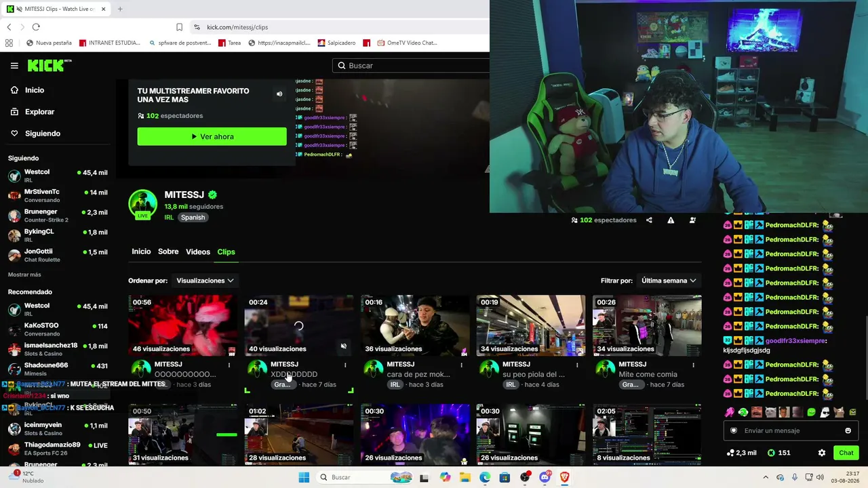Bookmark this page in the address bar
Screen dimensions: 868x488
179,27
